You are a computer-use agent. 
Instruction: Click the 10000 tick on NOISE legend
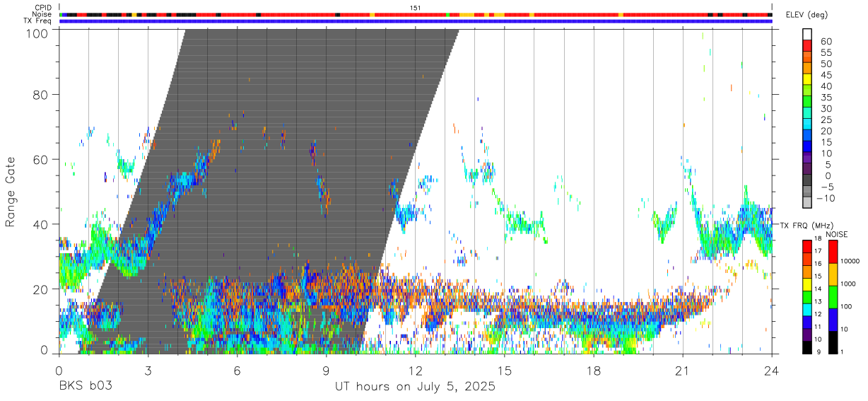click(850, 261)
